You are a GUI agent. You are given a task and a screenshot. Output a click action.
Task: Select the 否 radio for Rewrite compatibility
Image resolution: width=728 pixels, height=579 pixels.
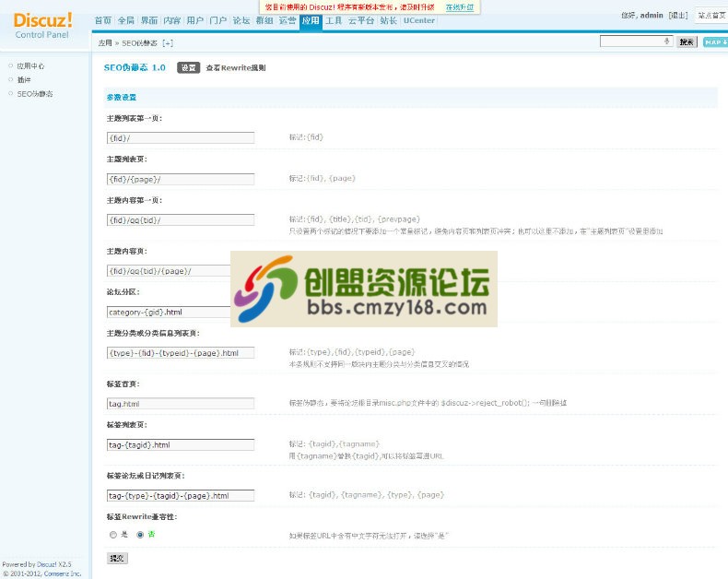click(x=140, y=535)
